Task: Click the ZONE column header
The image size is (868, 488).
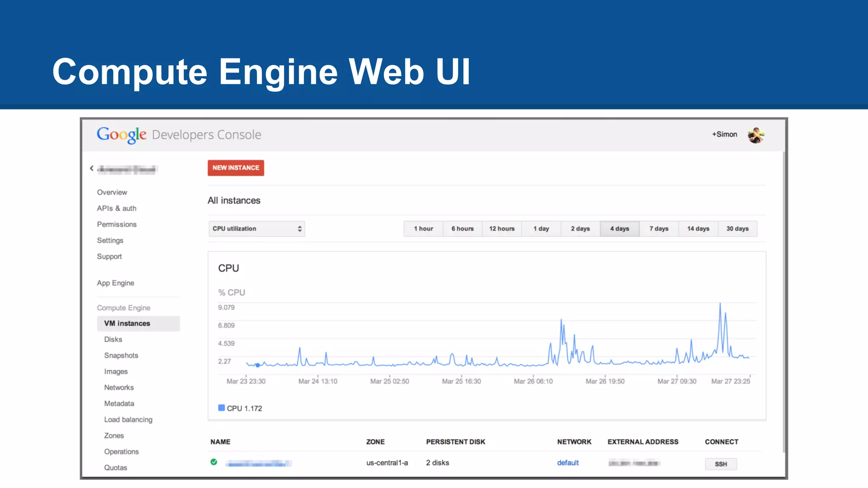Action: point(376,442)
